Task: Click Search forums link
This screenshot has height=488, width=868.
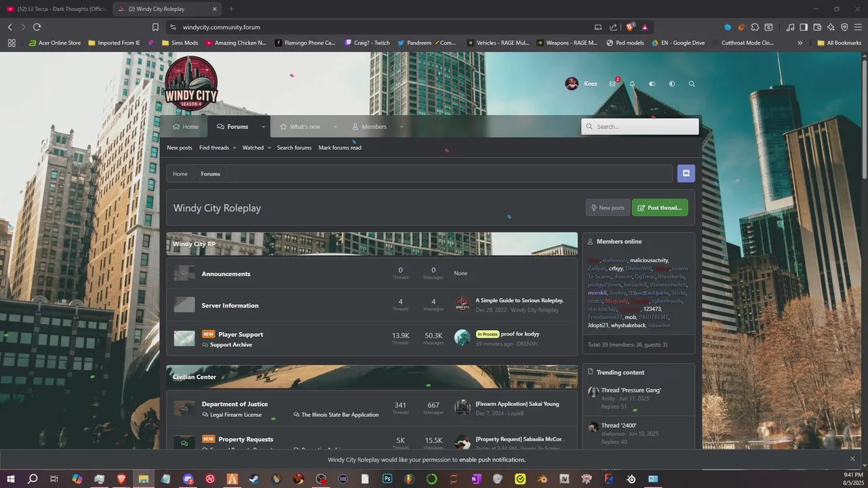Action: (x=294, y=148)
